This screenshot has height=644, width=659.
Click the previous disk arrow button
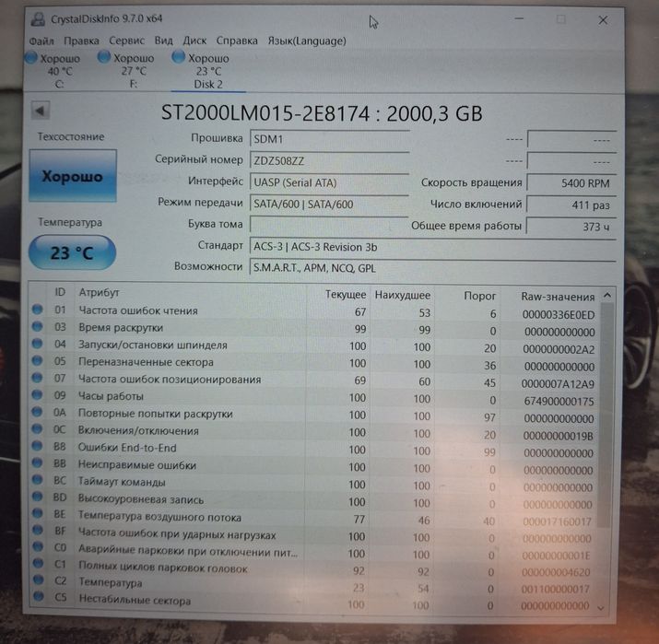41,111
